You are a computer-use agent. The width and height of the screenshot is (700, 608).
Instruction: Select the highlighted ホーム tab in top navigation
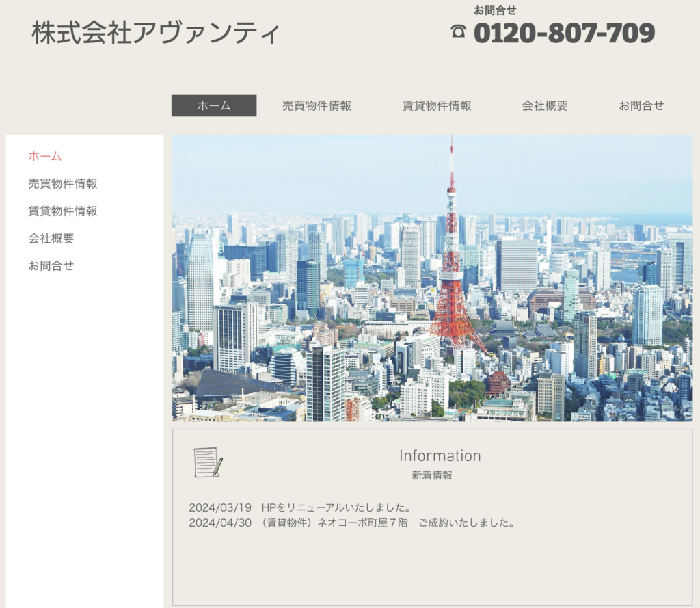pyautogui.click(x=214, y=106)
